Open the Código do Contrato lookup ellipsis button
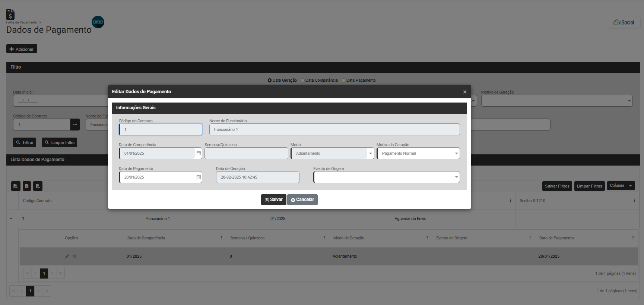644x305 pixels. click(75, 125)
